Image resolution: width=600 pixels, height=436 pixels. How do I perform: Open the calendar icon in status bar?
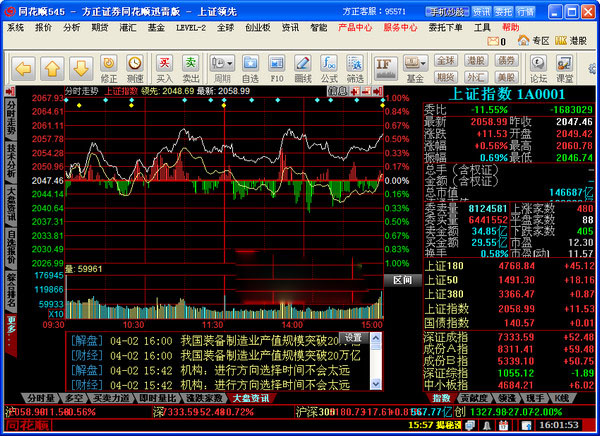click(503, 425)
